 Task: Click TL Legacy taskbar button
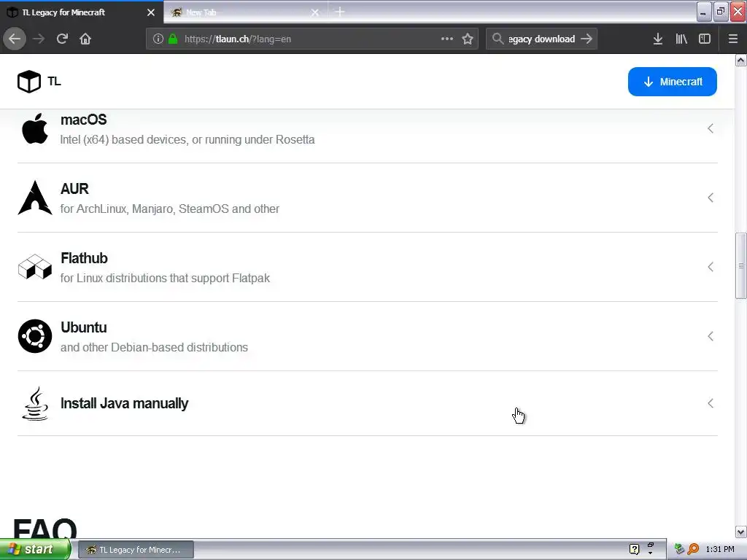coord(136,550)
